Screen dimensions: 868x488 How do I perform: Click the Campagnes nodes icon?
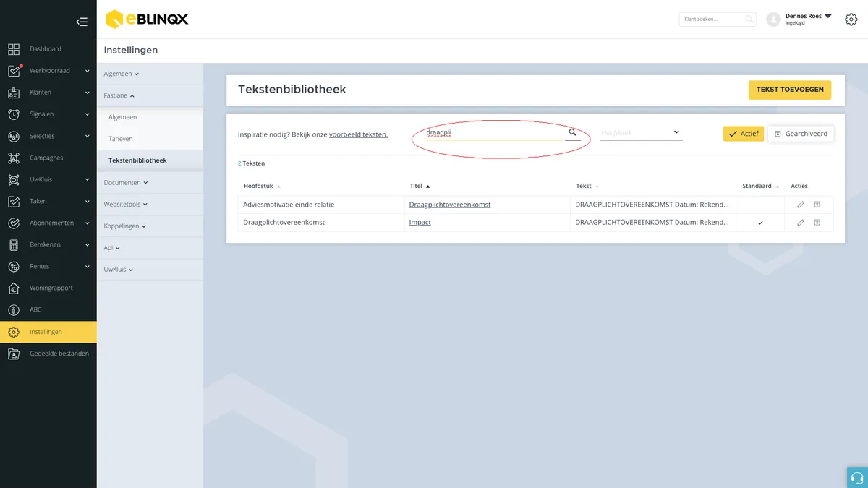(x=14, y=158)
